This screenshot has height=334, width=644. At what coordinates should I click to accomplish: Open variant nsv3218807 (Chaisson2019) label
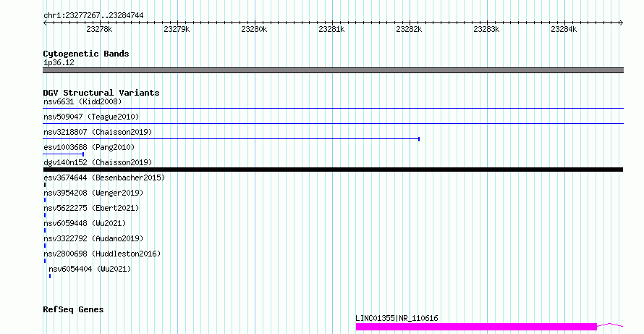point(98,132)
